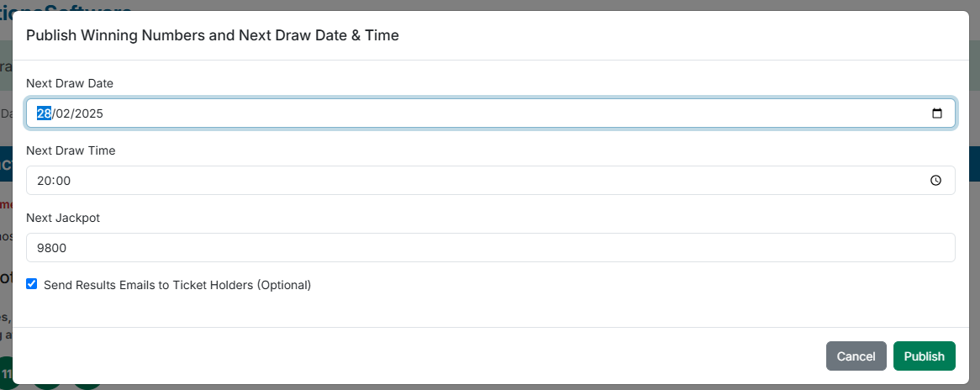Click the 'Next Draw Time' label
Viewport: 980px width, 390px height.
pos(71,150)
